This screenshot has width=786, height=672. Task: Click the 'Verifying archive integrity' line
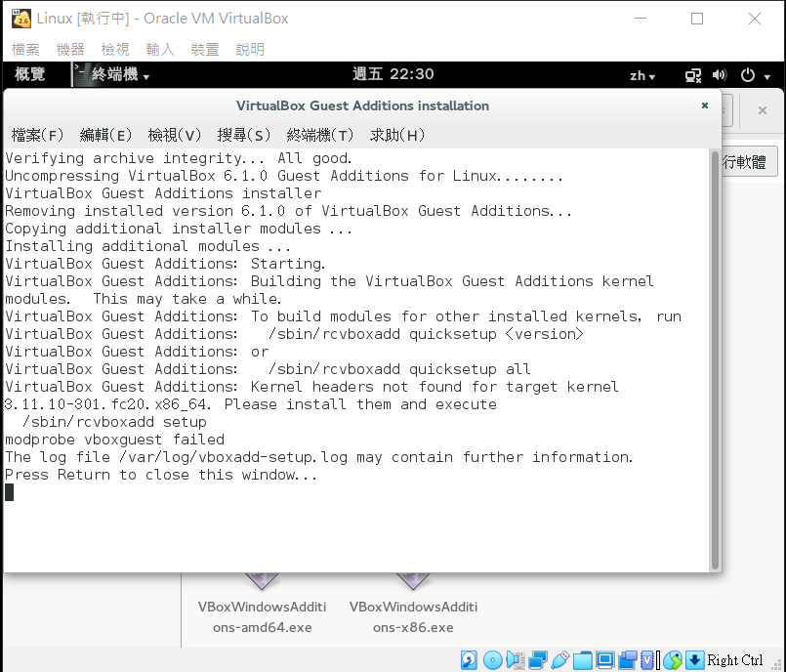point(178,158)
